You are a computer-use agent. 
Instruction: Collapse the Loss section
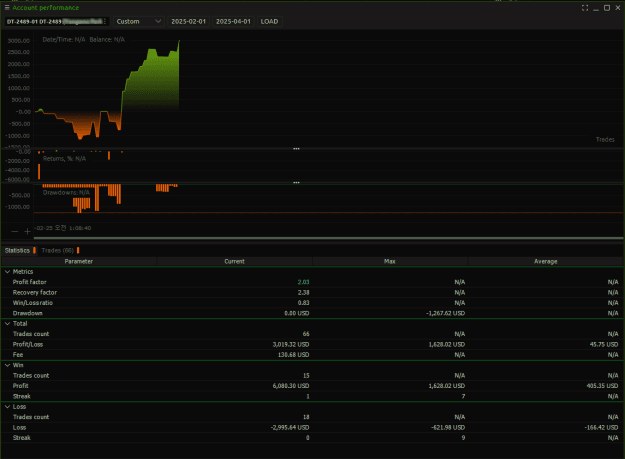coord(8,407)
